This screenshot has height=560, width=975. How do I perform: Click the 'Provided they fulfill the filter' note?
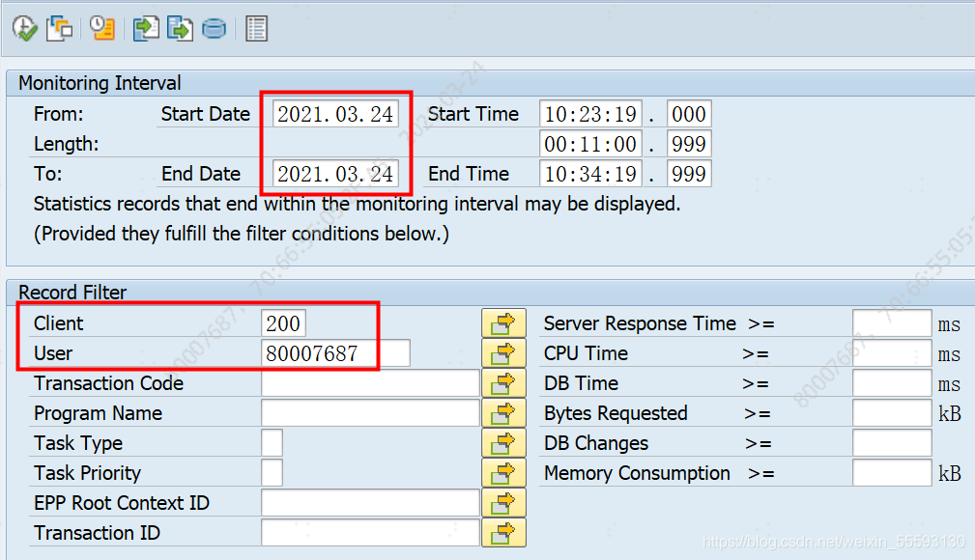(242, 234)
